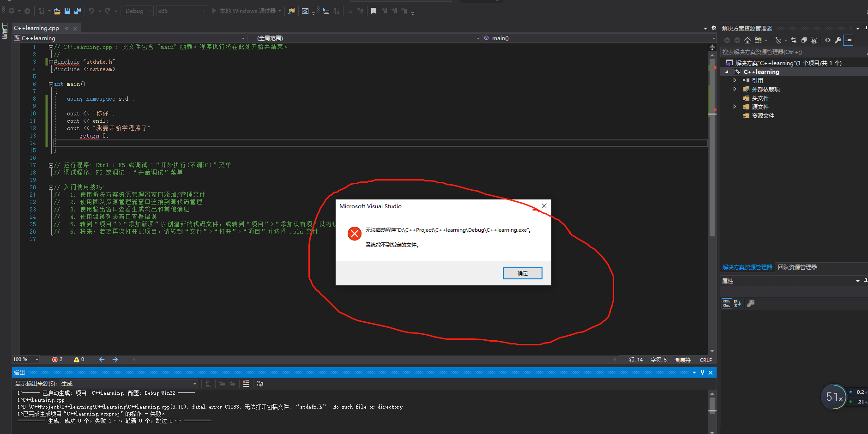Toggle the bookmark icon in toolbar
The height and width of the screenshot is (434, 868).
374,11
